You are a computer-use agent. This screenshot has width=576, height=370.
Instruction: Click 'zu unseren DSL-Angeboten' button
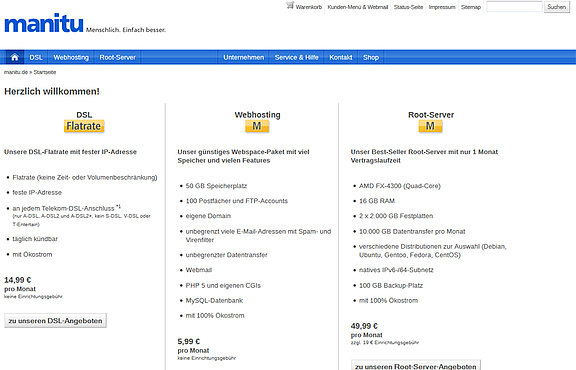point(55,321)
